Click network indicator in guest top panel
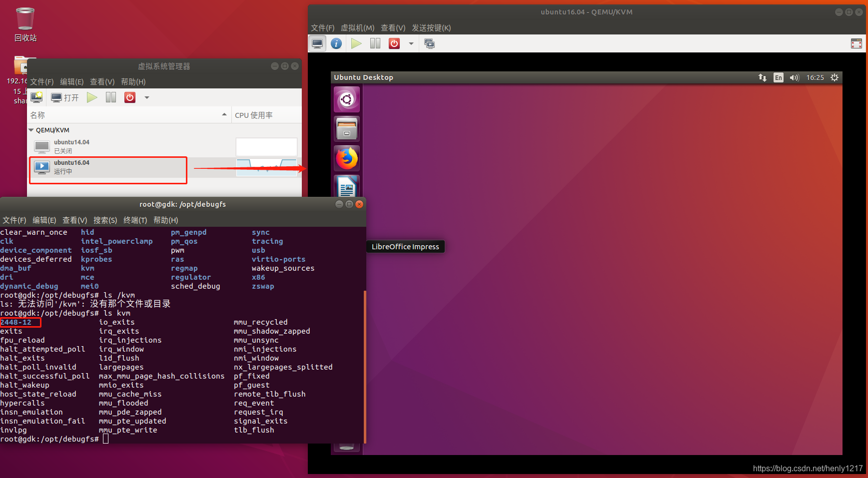 (x=763, y=77)
